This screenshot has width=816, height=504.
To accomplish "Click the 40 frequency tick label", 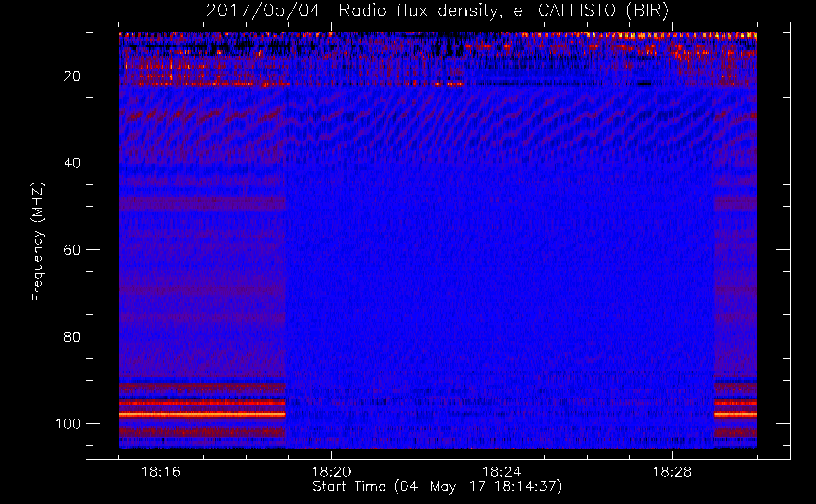I will click(72, 163).
